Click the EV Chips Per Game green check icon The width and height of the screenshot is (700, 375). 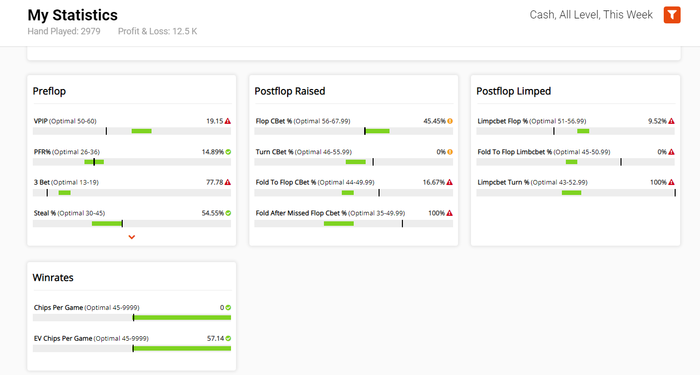point(228,338)
